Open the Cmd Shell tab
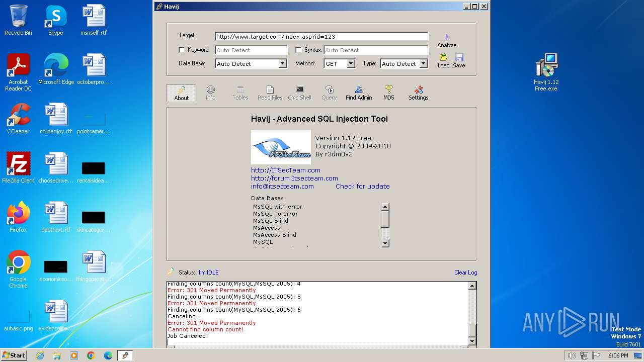Screen dimensions: 644x362 pyautogui.click(x=300, y=93)
